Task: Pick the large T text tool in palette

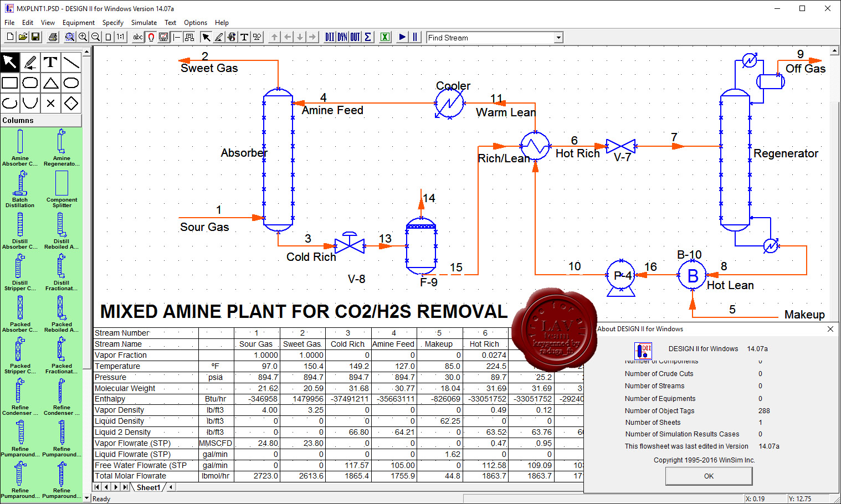Action: tap(51, 62)
